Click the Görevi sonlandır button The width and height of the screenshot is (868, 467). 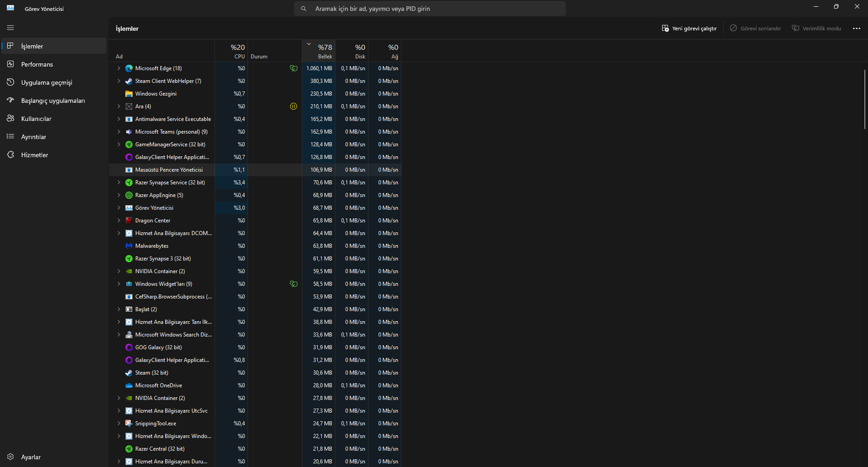[x=755, y=28]
